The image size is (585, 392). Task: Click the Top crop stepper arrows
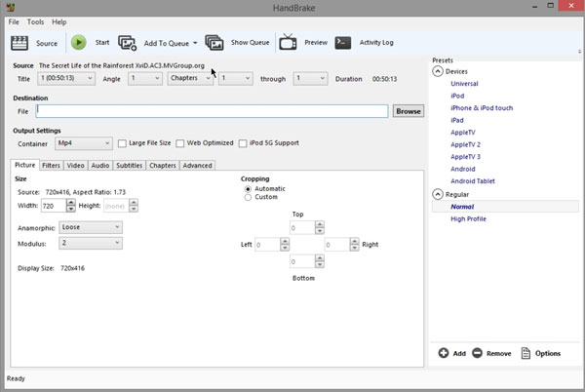[x=320, y=227]
